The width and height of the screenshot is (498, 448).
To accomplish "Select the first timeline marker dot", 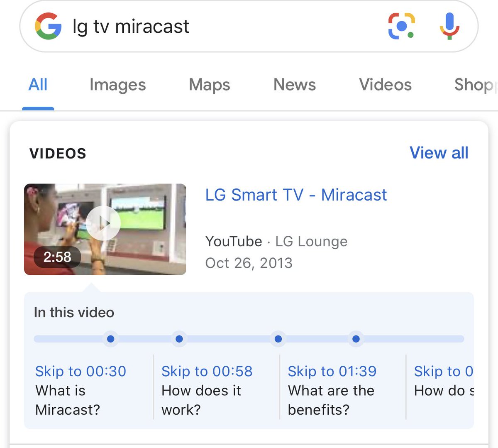I will click(110, 339).
